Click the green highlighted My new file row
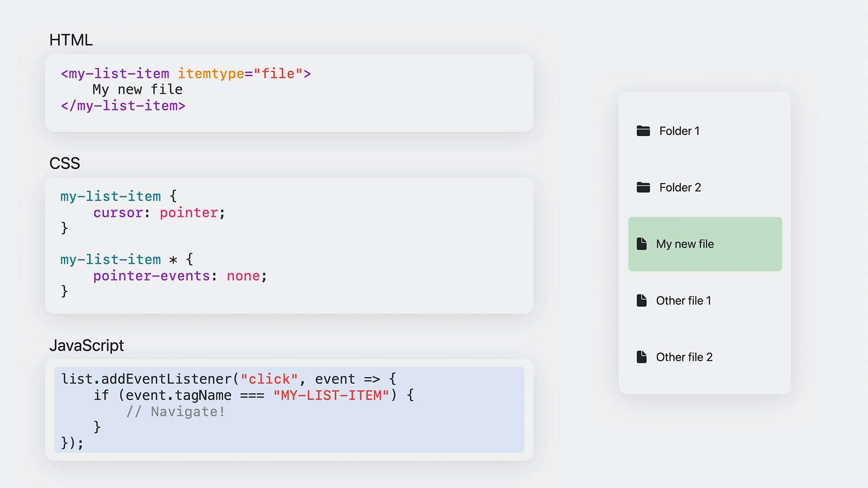The height and width of the screenshot is (488, 868). click(x=705, y=244)
